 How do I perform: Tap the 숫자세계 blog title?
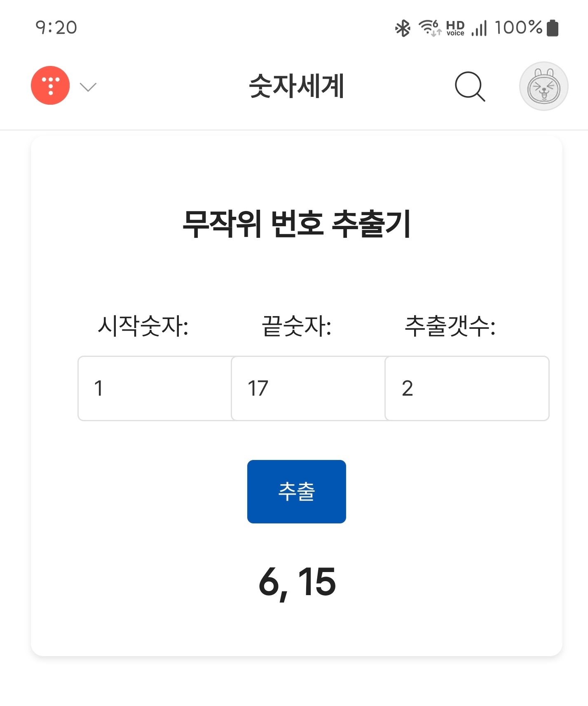click(296, 87)
